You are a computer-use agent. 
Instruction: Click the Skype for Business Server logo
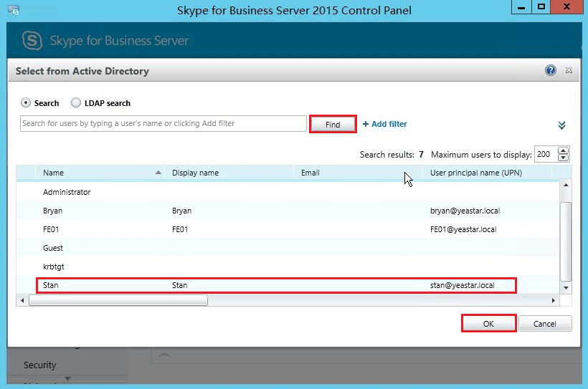[32, 40]
